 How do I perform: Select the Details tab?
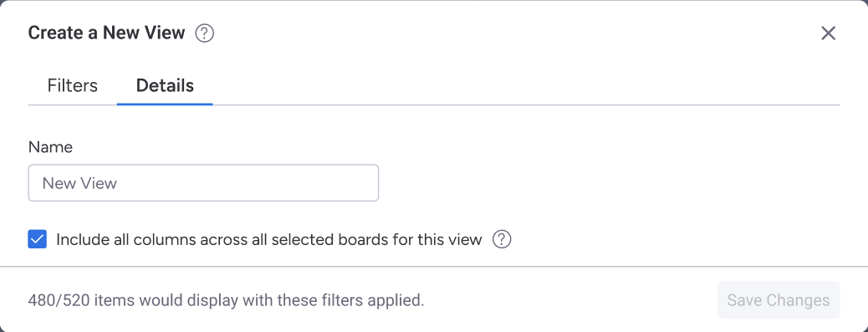165,86
